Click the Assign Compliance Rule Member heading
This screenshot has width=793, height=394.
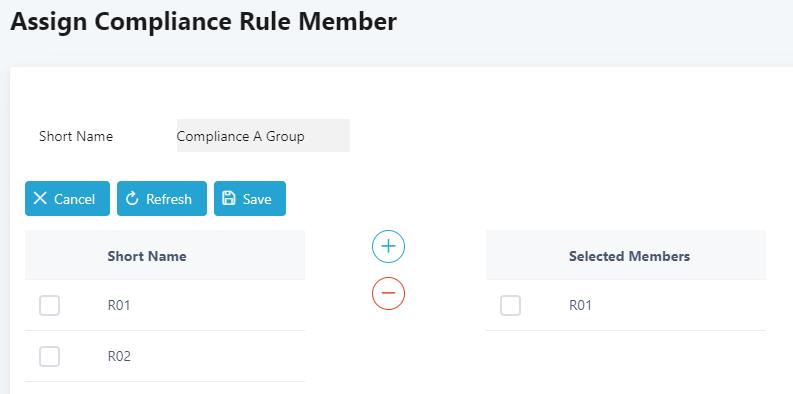click(203, 22)
